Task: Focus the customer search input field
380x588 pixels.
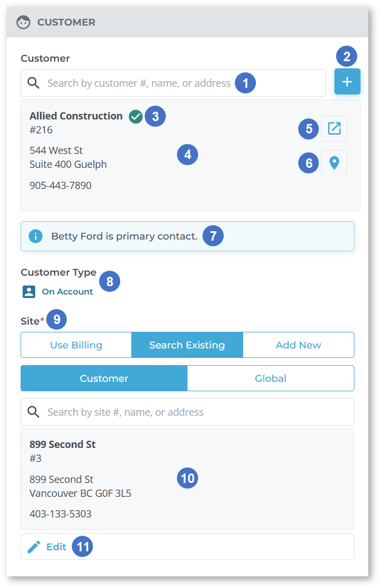Action: [x=173, y=83]
